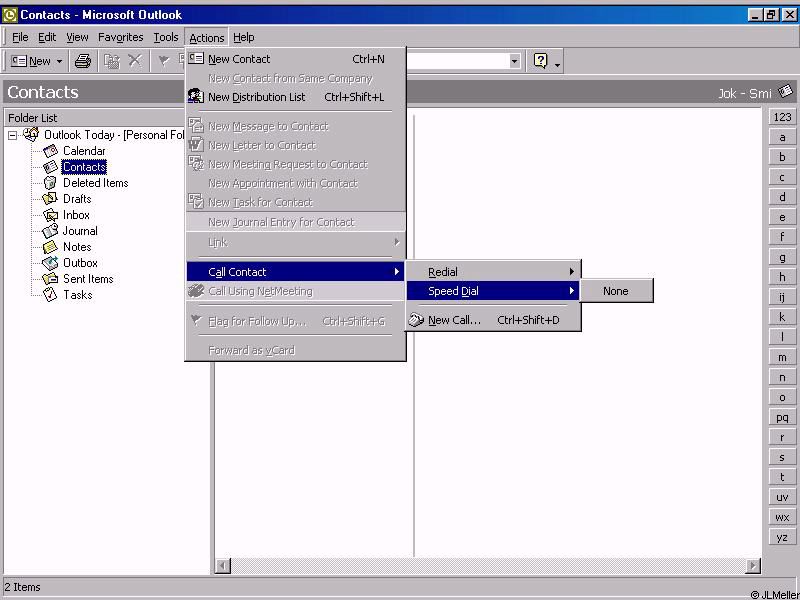
Task: Jump to contacts starting with a
Action: click(x=782, y=137)
